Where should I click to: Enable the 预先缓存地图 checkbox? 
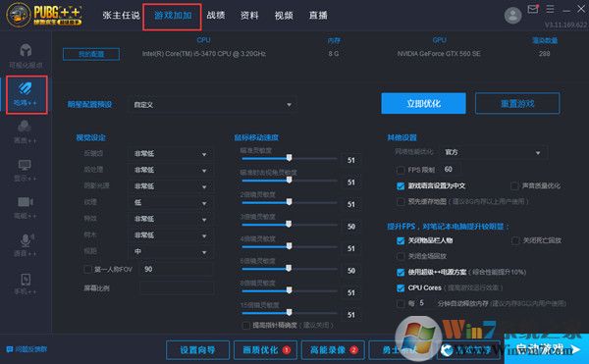[x=401, y=202]
